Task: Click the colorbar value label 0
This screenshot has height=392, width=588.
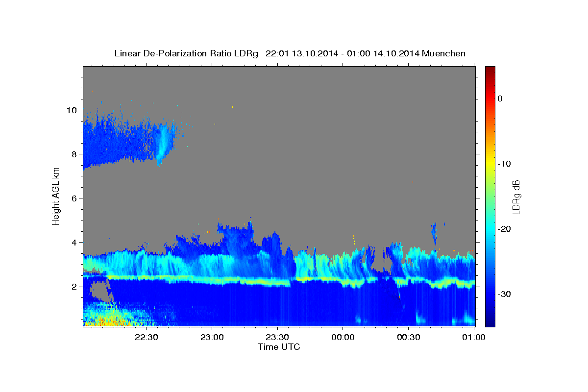Action: [500, 98]
